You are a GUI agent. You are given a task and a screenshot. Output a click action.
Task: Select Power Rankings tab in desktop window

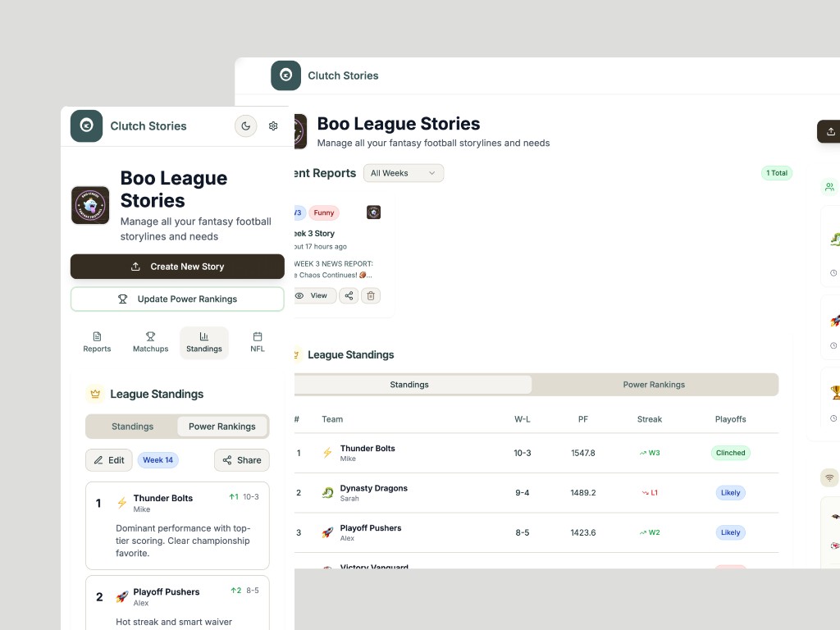tap(654, 385)
